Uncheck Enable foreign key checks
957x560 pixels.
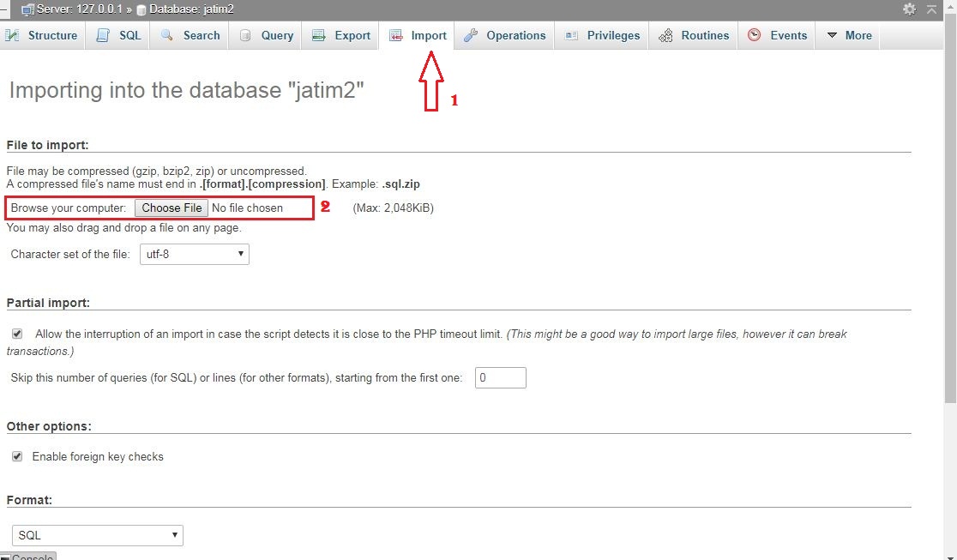click(x=17, y=456)
